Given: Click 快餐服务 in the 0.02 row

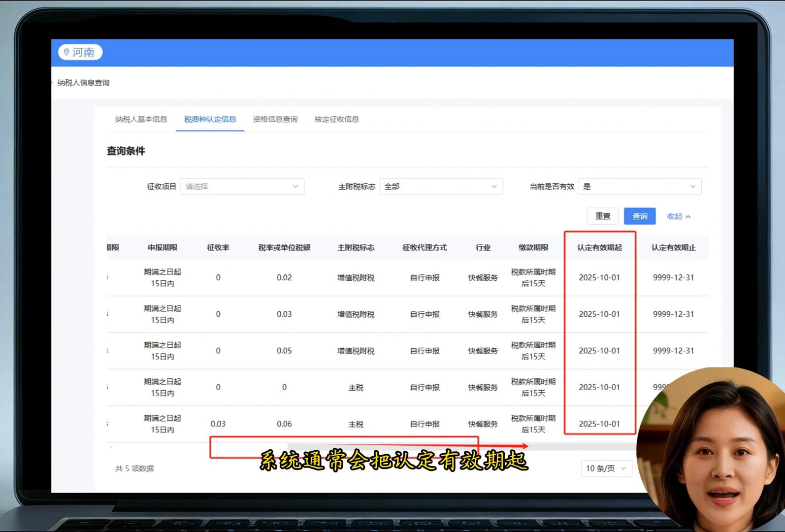Looking at the screenshot, I should tap(483, 278).
